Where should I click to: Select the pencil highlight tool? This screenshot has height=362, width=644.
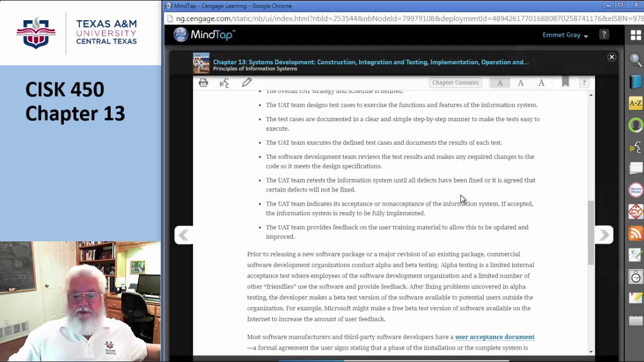(x=247, y=82)
